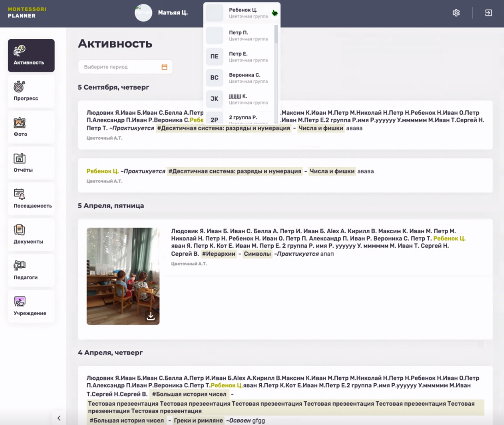Go to the Фото gallery section

(31, 127)
